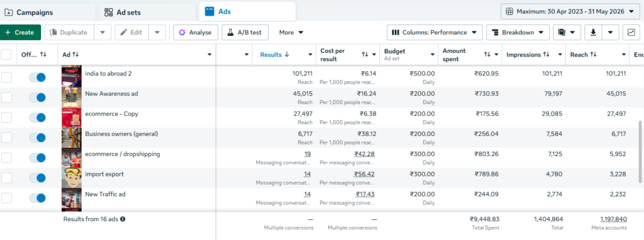Image resolution: width=644 pixels, height=240 pixels.
Task: Open the More menu
Action: pos(291,33)
